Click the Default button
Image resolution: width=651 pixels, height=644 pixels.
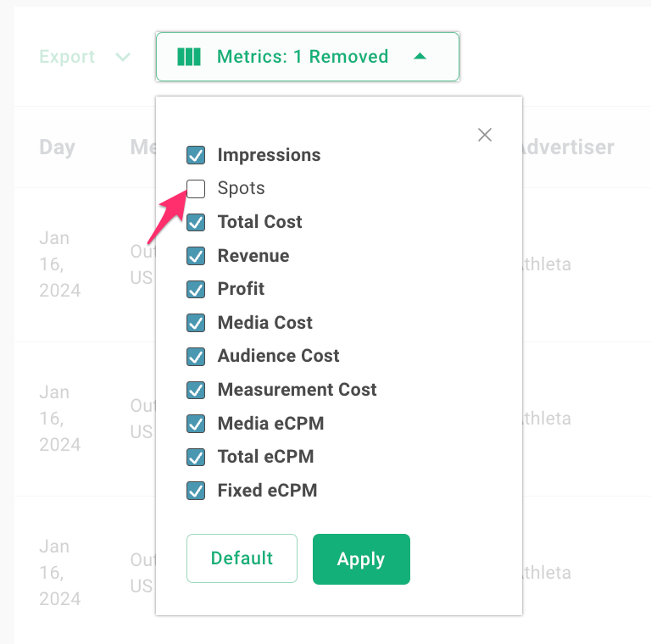[x=242, y=558]
